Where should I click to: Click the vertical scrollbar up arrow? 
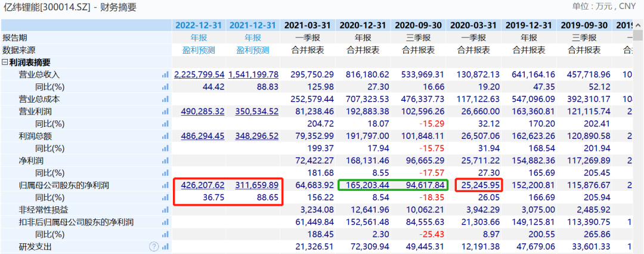tap(639, 24)
